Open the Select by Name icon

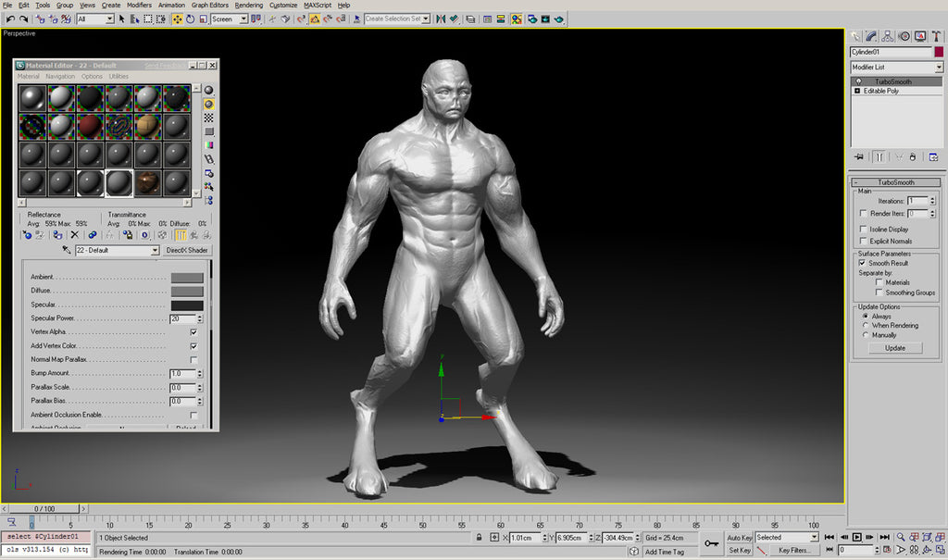pyautogui.click(x=136, y=19)
